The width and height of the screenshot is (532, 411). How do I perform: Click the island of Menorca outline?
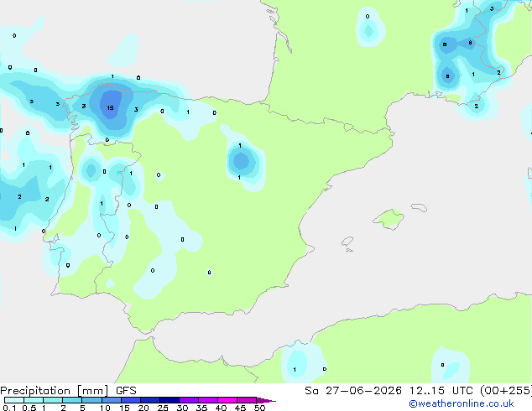pyautogui.click(x=420, y=207)
